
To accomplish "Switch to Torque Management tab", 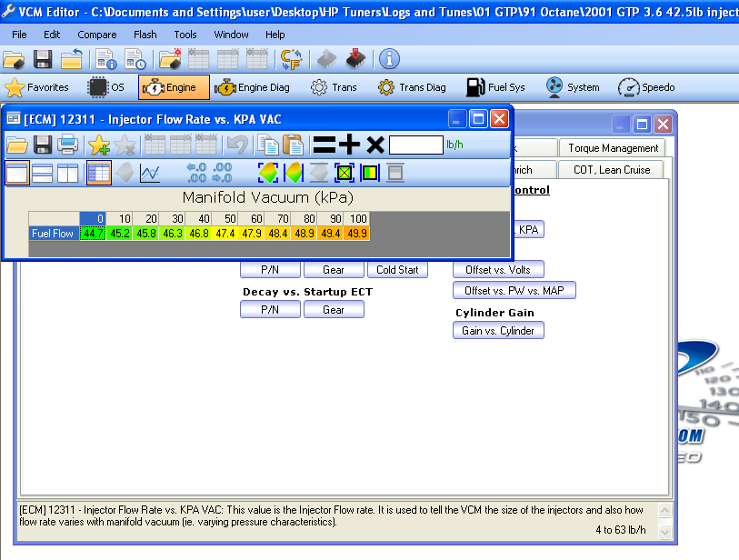I will [x=613, y=148].
